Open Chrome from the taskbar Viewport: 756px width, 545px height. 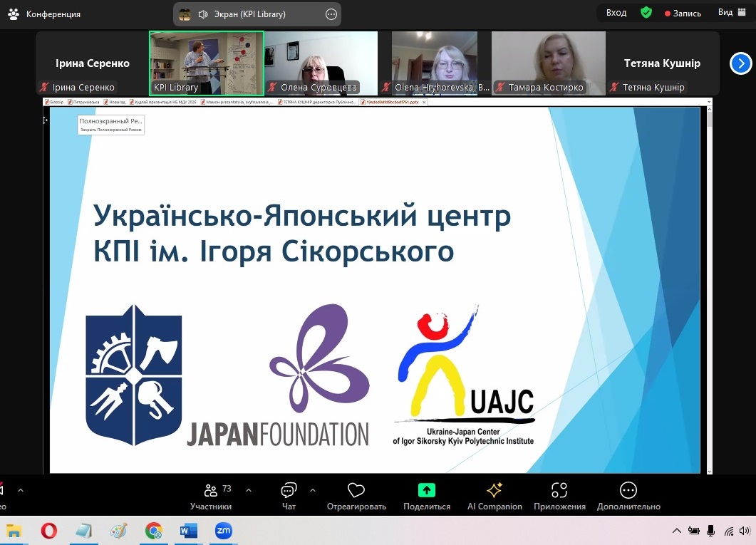coord(154,531)
